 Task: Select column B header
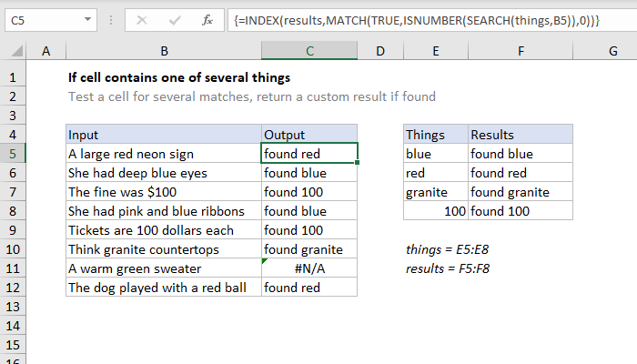tap(164, 51)
